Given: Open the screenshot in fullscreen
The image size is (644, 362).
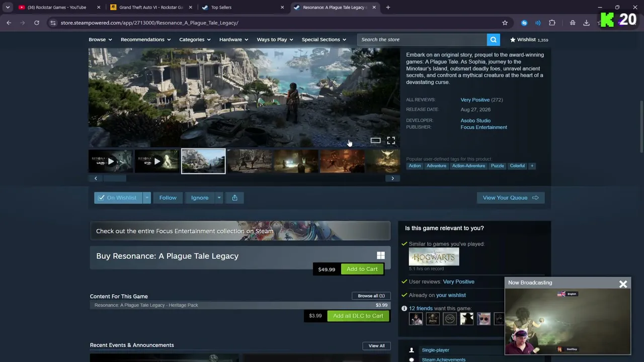Looking at the screenshot, I should [391, 141].
